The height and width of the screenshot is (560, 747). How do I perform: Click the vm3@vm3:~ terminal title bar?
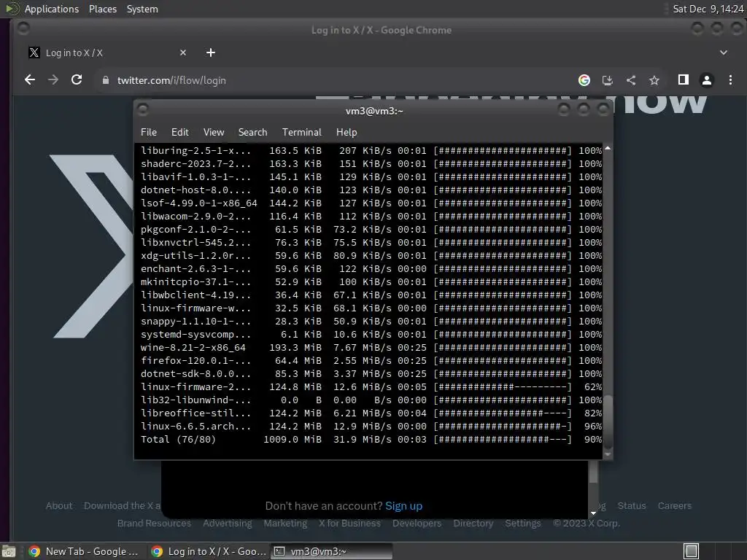click(x=374, y=111)
